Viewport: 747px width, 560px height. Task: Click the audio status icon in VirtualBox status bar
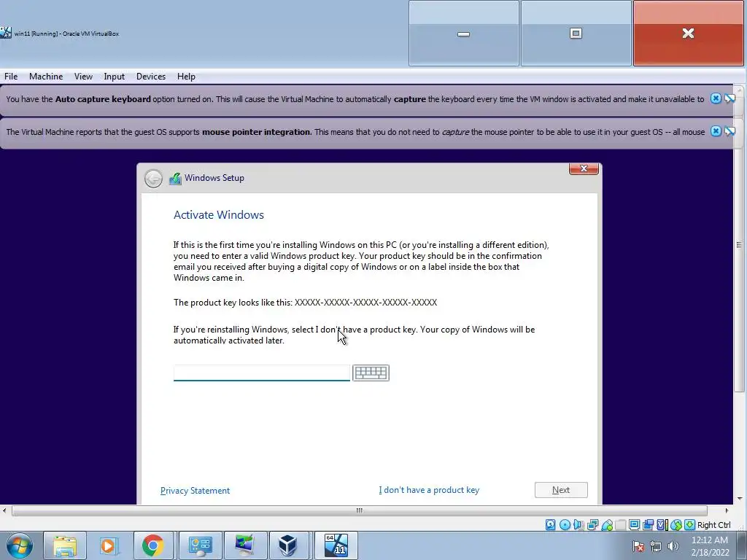pyautogui.click(x=578, y=525)
